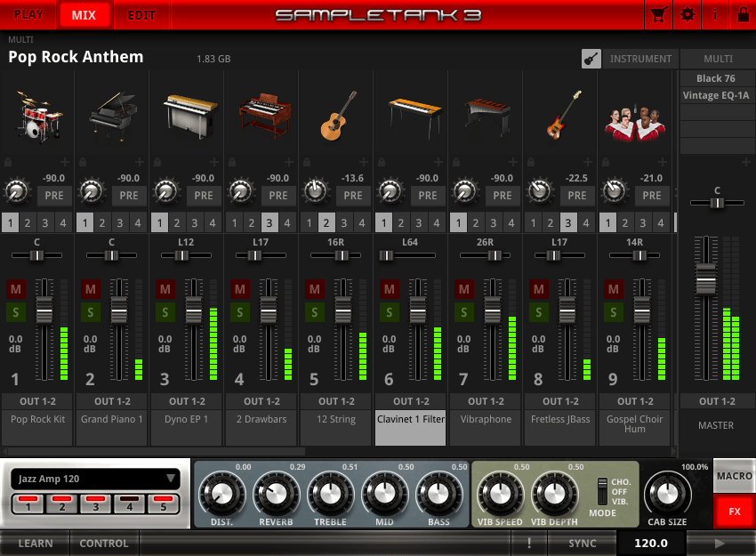Click lock icon on channel 6
The height and width of the screenshot is (556, 756).
click(382, 162)
